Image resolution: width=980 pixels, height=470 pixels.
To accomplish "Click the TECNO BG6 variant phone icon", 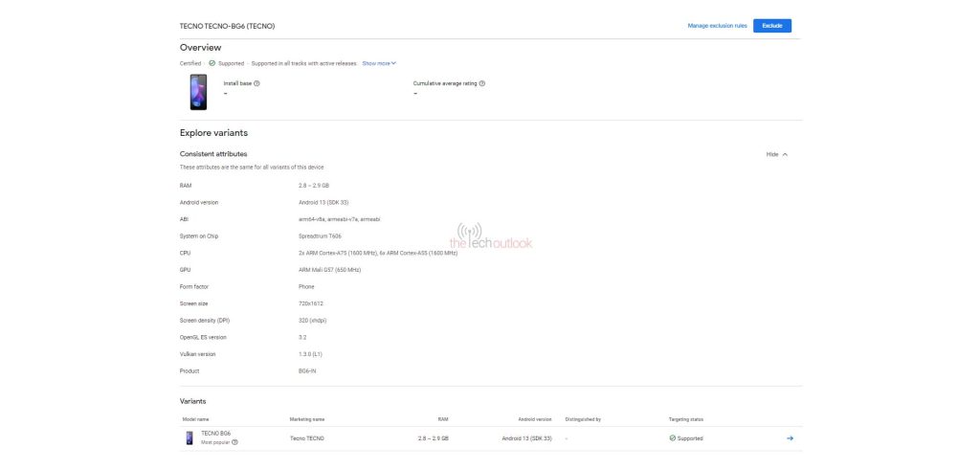I will point(189,438).
